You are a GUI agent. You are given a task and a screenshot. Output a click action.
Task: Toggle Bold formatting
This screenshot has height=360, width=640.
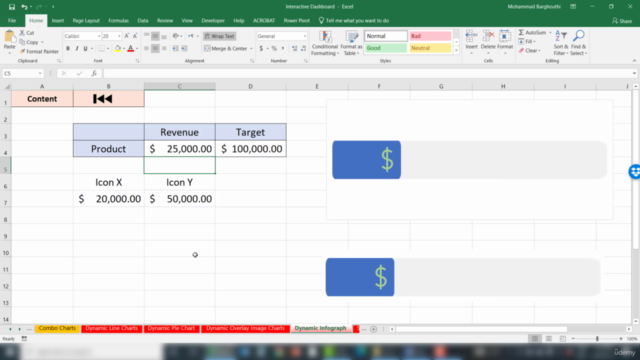(68, 49)
